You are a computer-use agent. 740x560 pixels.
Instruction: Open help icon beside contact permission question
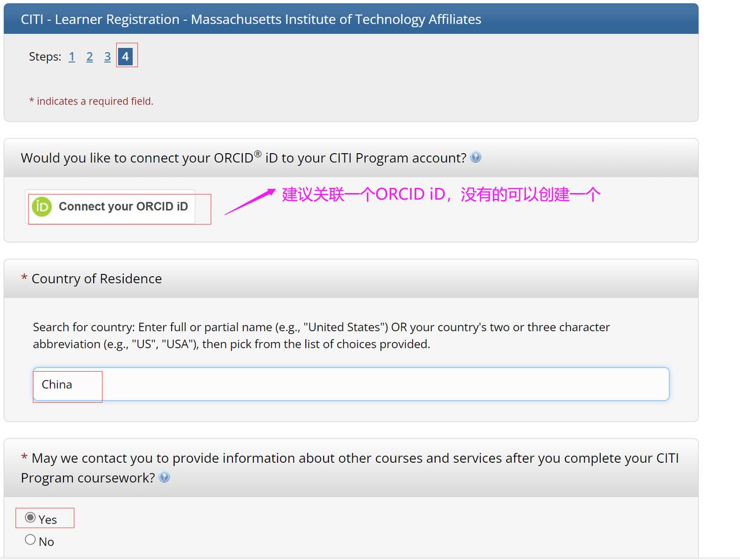(164, 477)
